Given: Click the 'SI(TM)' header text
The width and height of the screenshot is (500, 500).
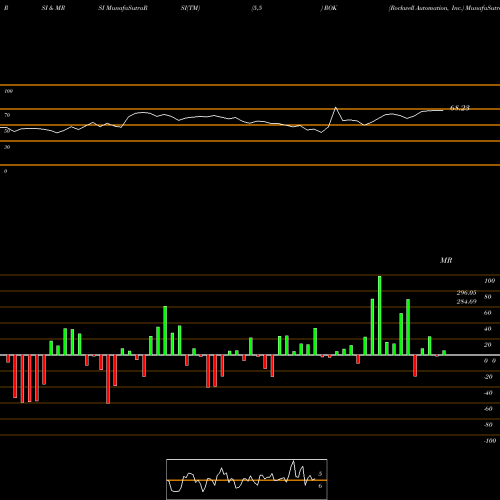Looking at the screenshot, I should coord(190,8).
